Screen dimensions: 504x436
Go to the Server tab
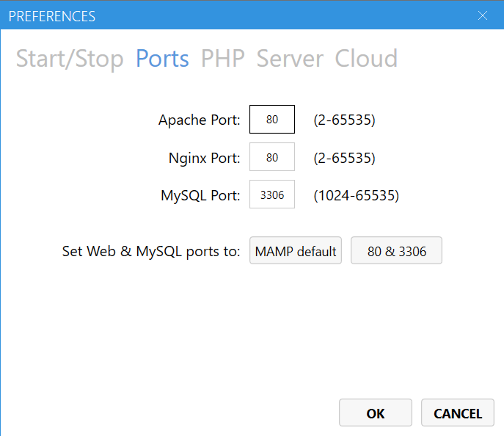(290, 59)
